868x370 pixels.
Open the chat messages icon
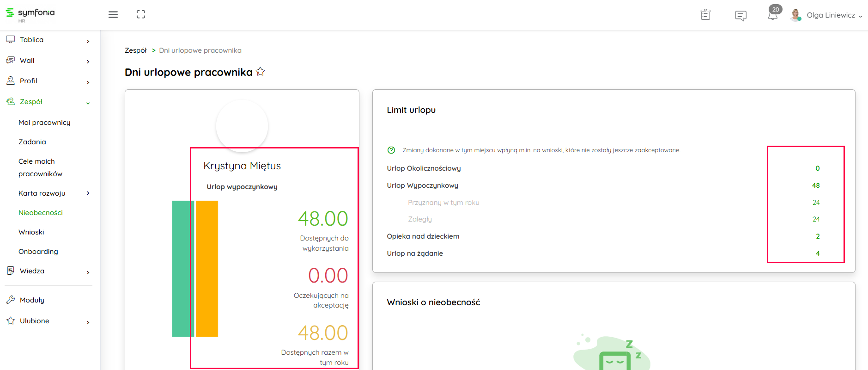click(x=741, y=16)
